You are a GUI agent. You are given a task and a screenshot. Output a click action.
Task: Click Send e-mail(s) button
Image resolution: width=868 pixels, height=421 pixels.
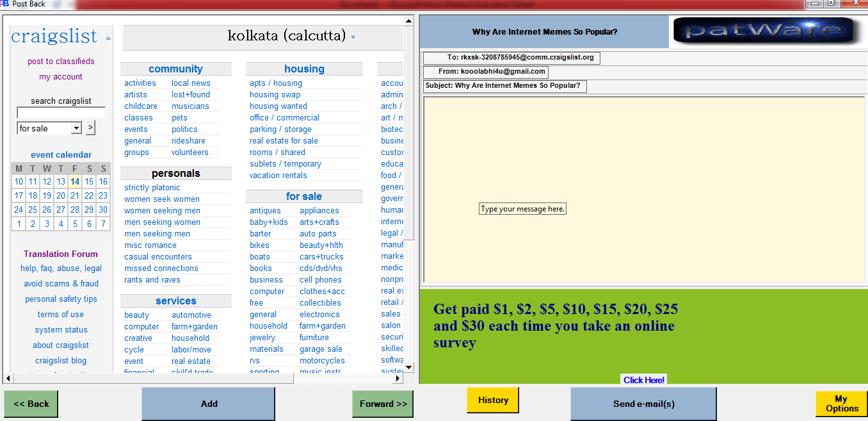coord(643,404)
